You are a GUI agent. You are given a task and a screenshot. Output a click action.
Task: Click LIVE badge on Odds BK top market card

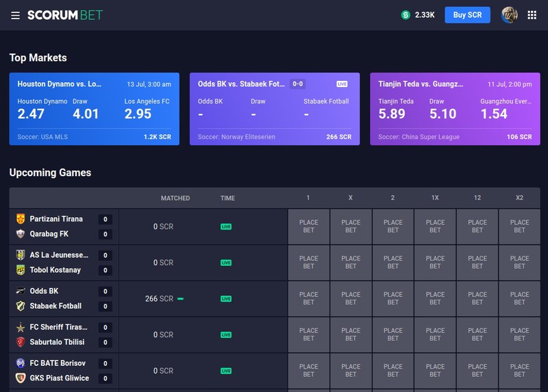pos(342,84)
